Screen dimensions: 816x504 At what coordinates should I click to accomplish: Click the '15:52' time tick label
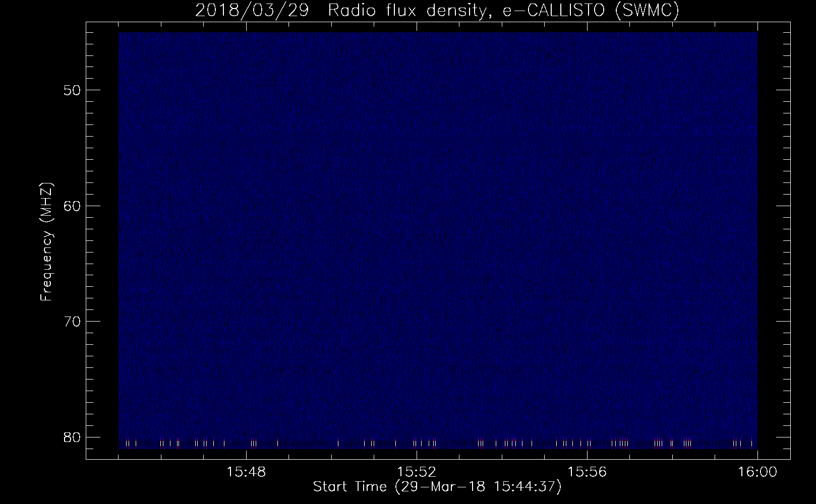pyautogui.click(x=417, y=472)
